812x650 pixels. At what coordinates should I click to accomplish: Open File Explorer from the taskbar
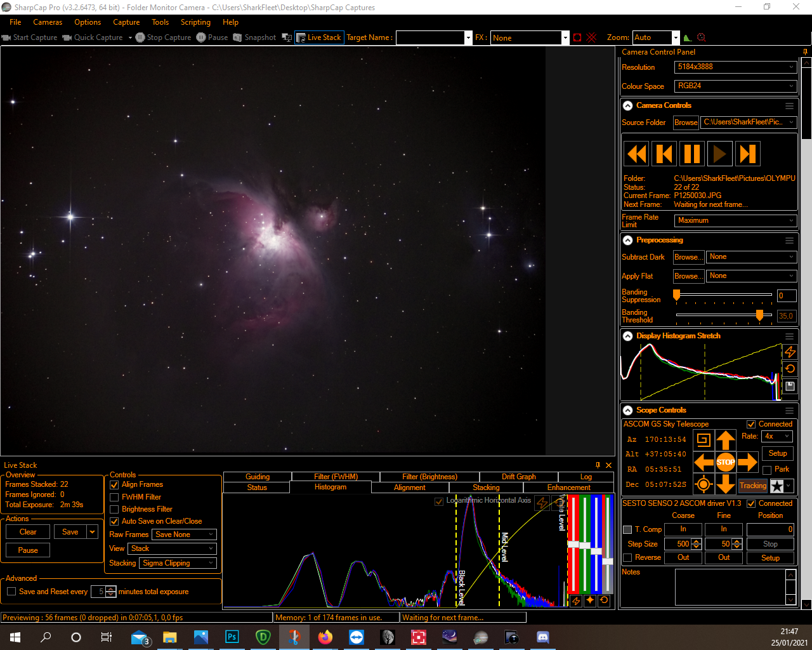(170, 637)
